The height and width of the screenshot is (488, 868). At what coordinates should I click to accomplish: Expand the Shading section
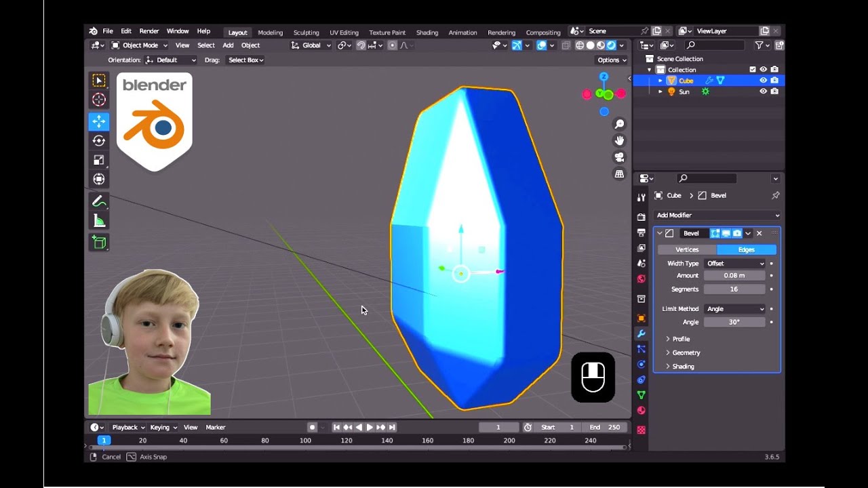point(680,366)
